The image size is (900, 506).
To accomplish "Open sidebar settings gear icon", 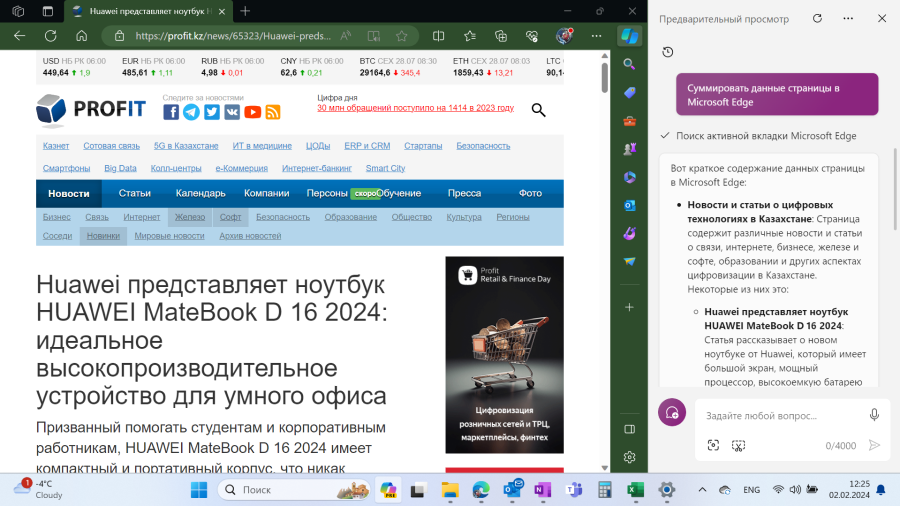I will [630, 457].
